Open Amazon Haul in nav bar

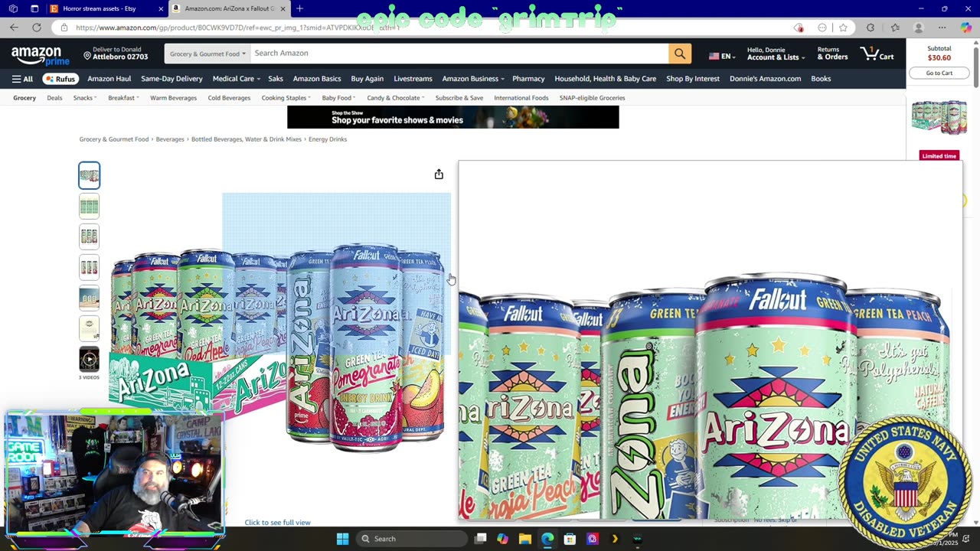point(109,79)
